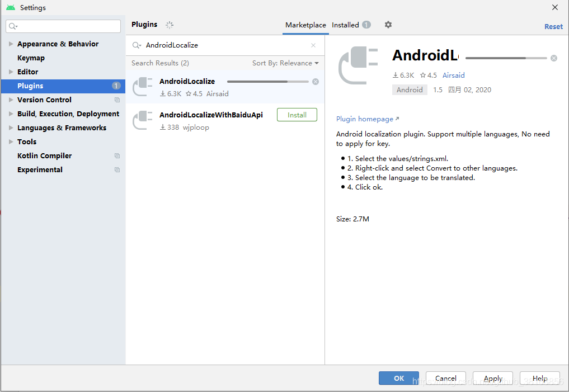569x392 pixels.
Task: Click the Android tag label
Action: tap(410, 89)
